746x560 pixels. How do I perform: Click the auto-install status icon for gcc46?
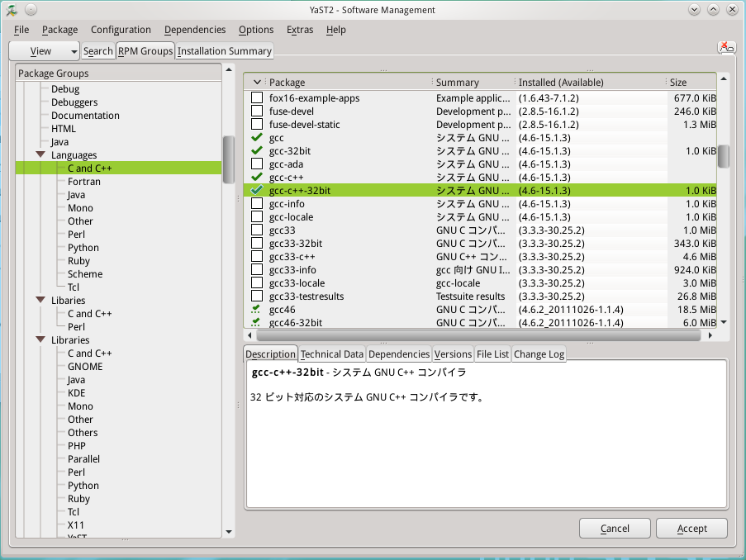[256, 309]
